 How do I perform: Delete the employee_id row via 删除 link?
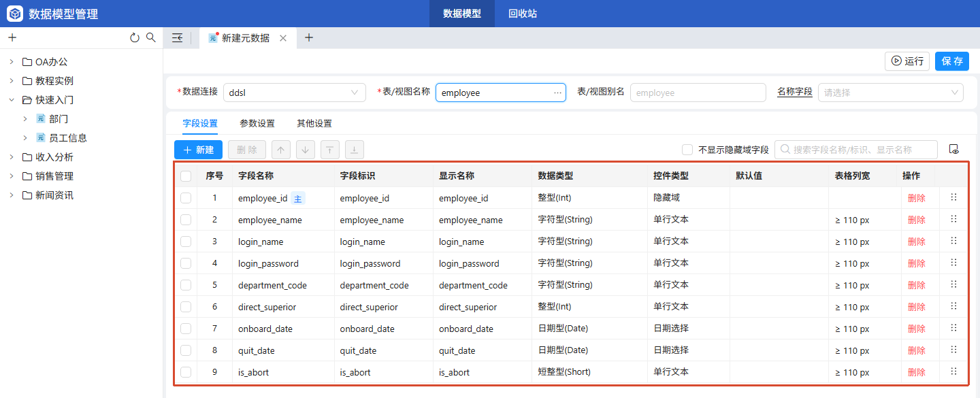pos(917,199)
